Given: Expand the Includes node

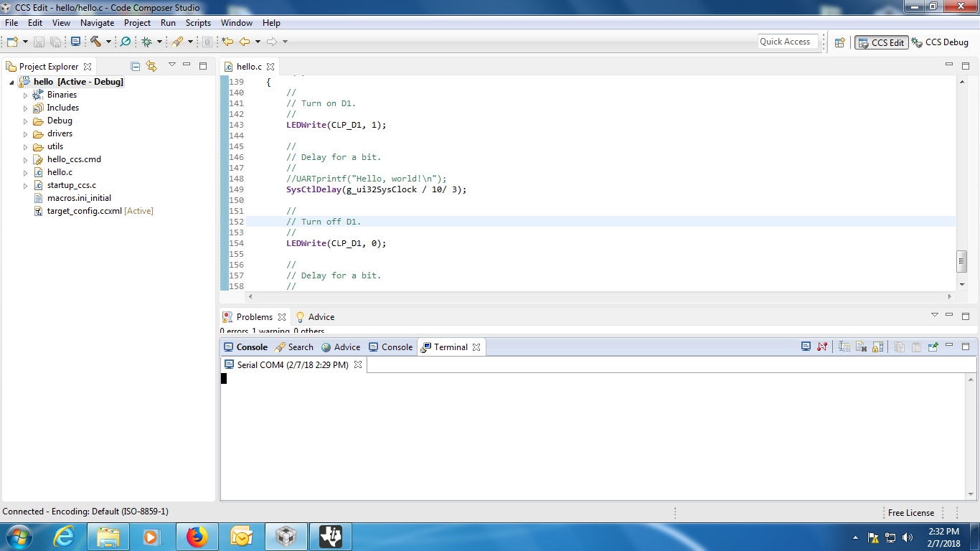Looking at the screenshot, I should pos(25,108).
